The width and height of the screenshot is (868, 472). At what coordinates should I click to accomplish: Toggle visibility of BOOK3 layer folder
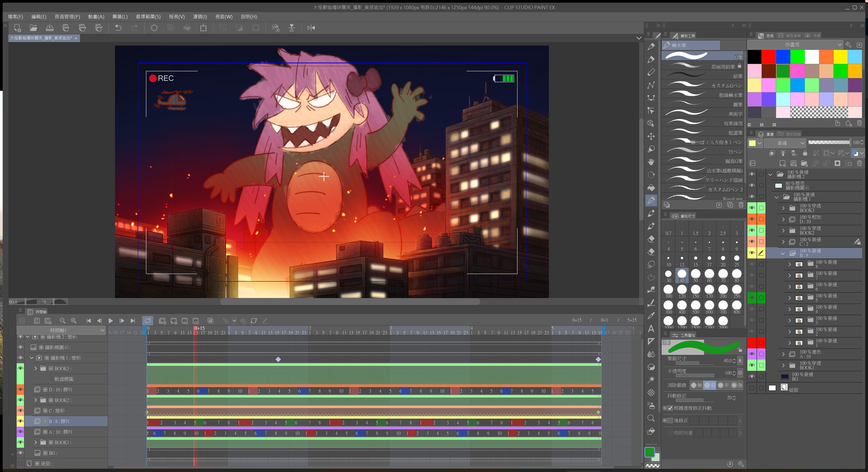click(x=752, y=208)
